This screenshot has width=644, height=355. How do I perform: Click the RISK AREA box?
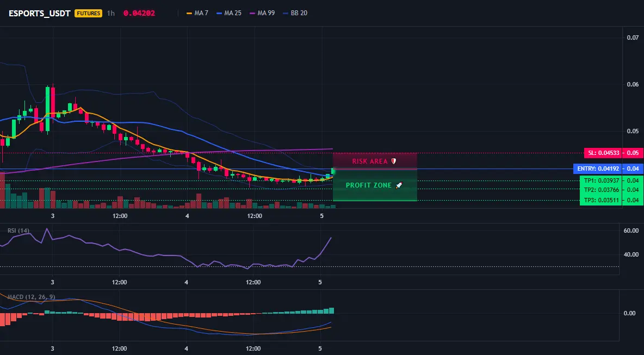tap(375, 161)
